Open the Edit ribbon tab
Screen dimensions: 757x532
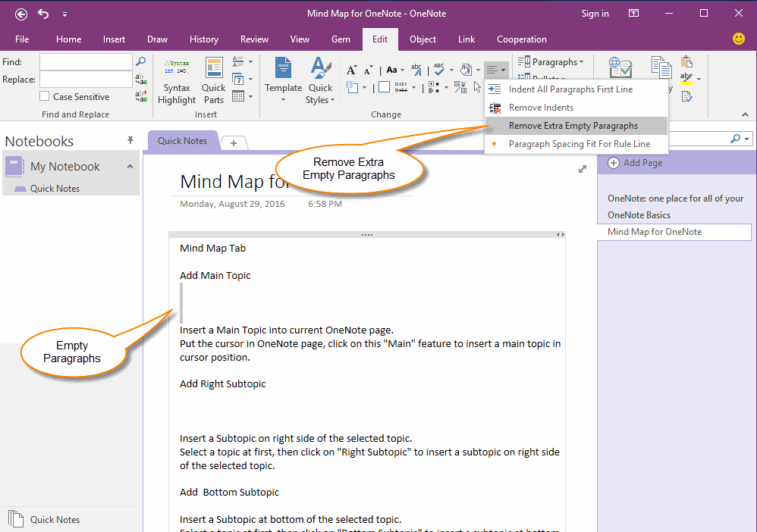tap(380, 39)
